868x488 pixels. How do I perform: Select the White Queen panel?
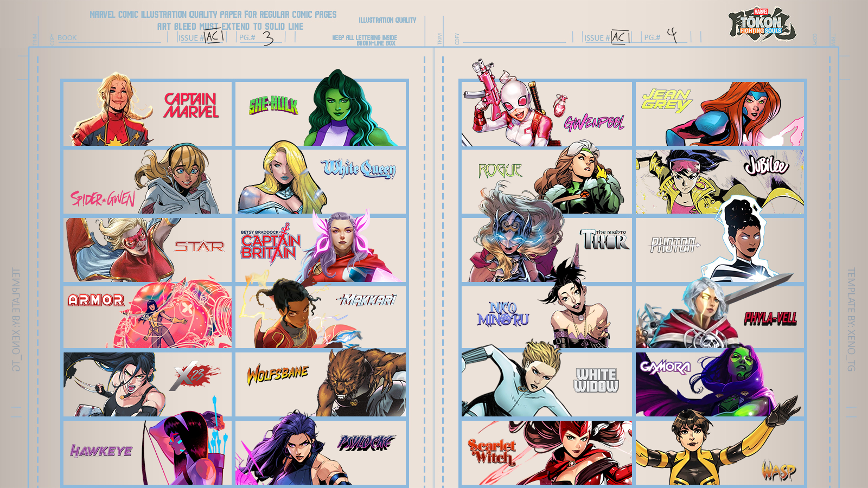click(x=321, y=182)
